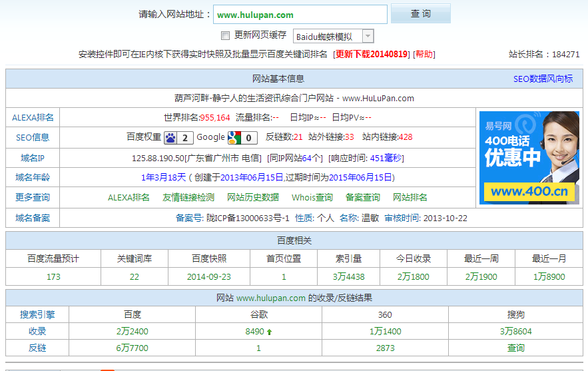Open the Whois查询 link
This screenshot has width=588, height=371.
coord(312,197)
